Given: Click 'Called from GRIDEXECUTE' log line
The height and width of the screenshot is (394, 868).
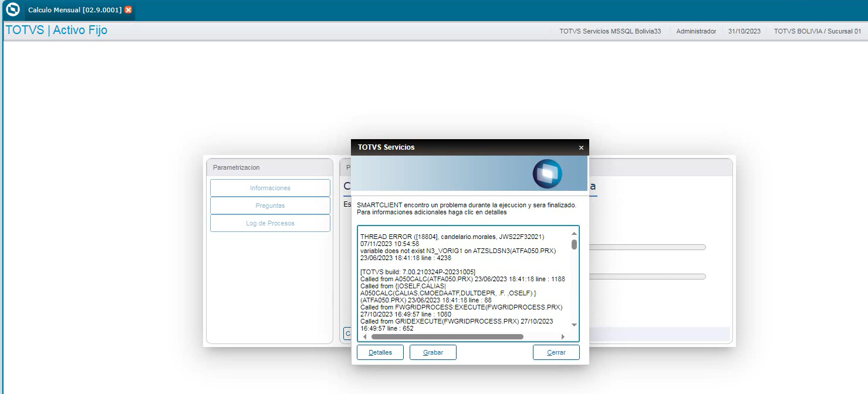Looking at the screenshot, I should (457, 321).
